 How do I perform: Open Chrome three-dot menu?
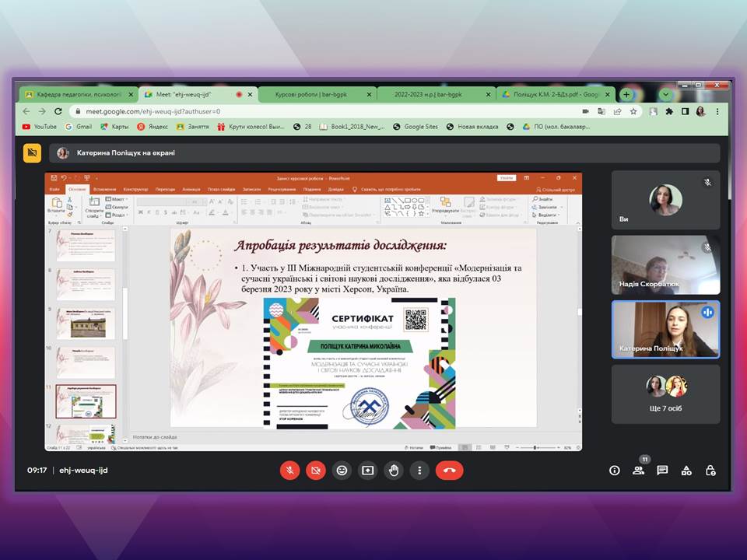[717, 111]
